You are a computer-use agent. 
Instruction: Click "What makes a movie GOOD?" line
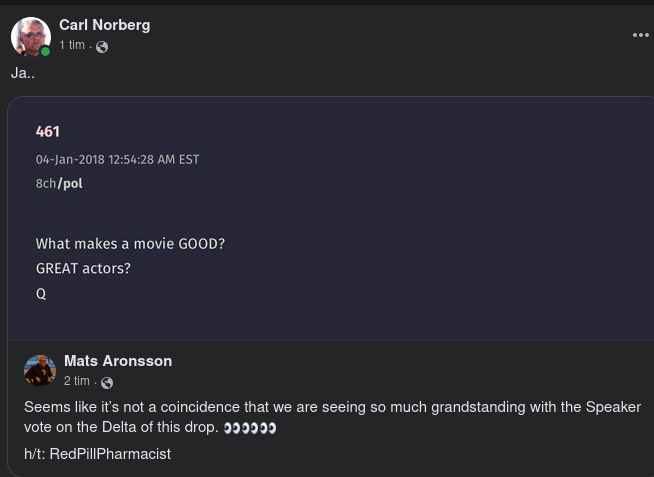point(130,244)
